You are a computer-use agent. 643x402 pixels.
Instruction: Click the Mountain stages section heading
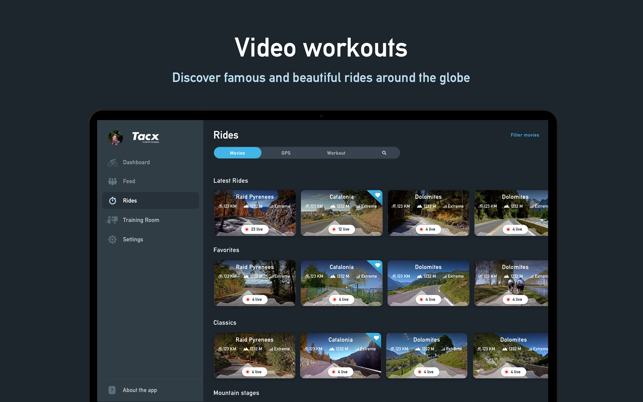click(236, 393)
